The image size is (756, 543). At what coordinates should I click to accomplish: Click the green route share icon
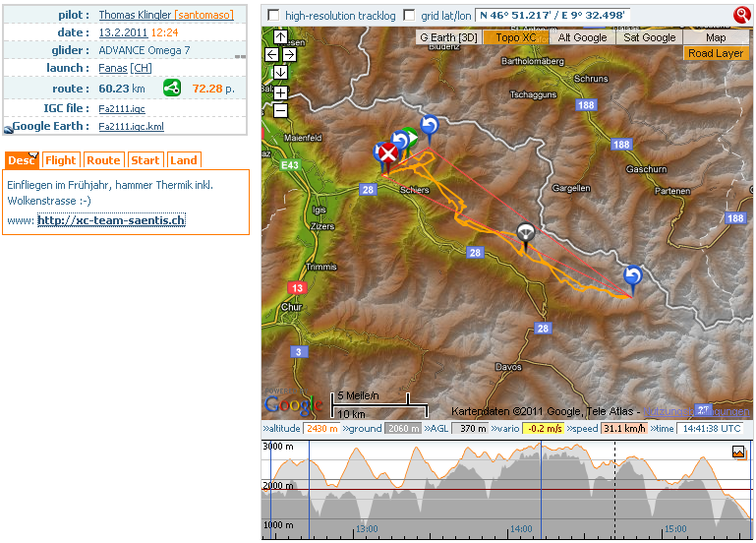172,88
